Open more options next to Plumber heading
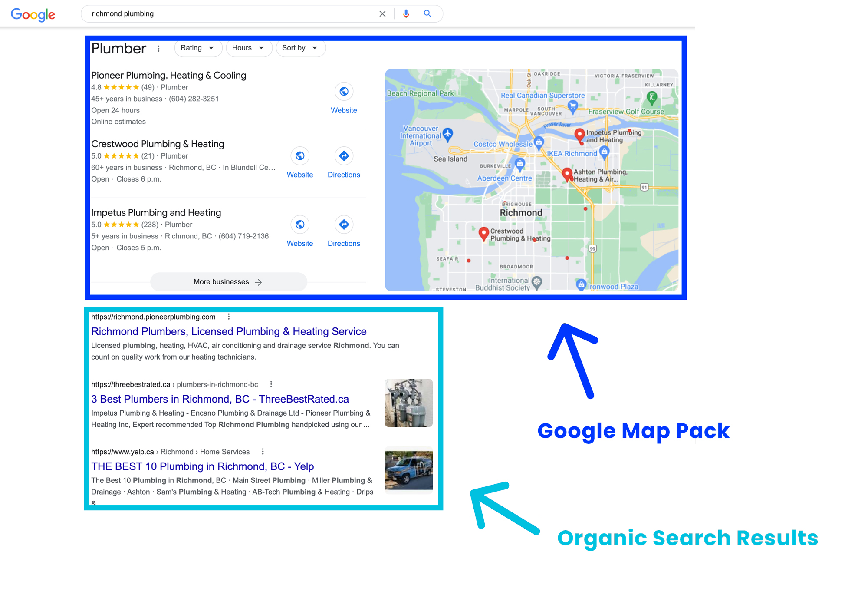The height and width of the screenshot is (608, 868). (159, 49)
